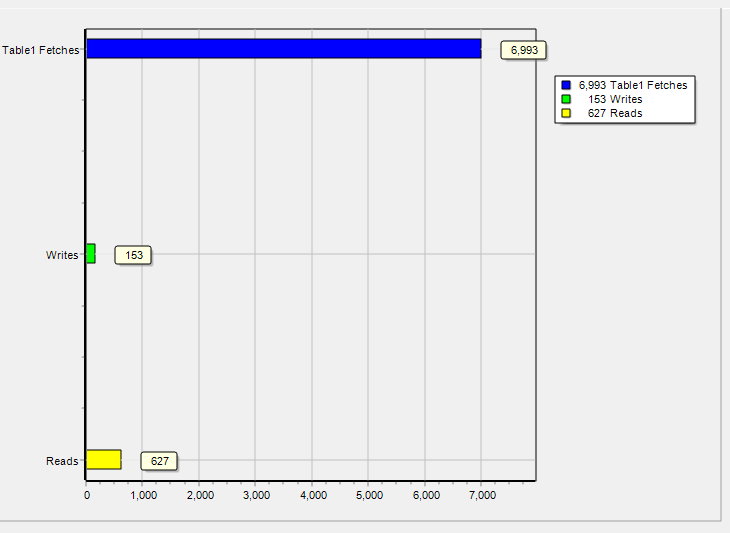Click the yellow legend swatch for Reads
The width and height of the screenshot is (730, 533).
(x=566, y=113)
